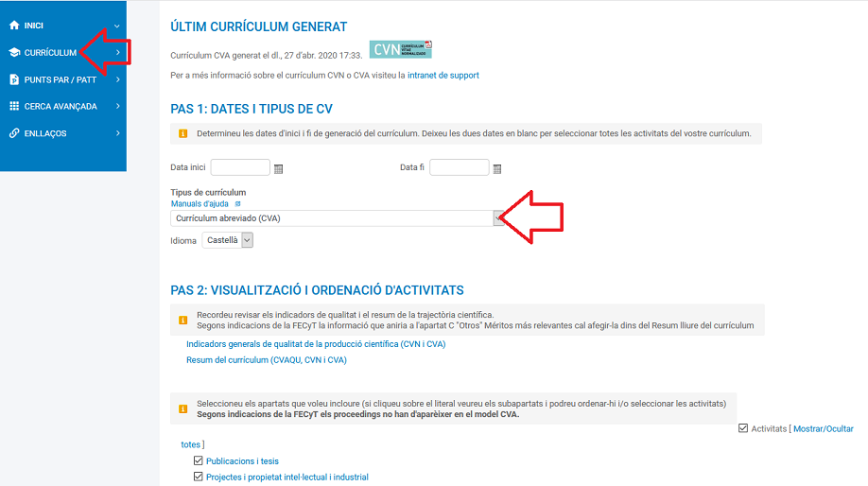868x486 pixels.
Task: Click the info icon in the dates notice
Action: tap(183, 133)
